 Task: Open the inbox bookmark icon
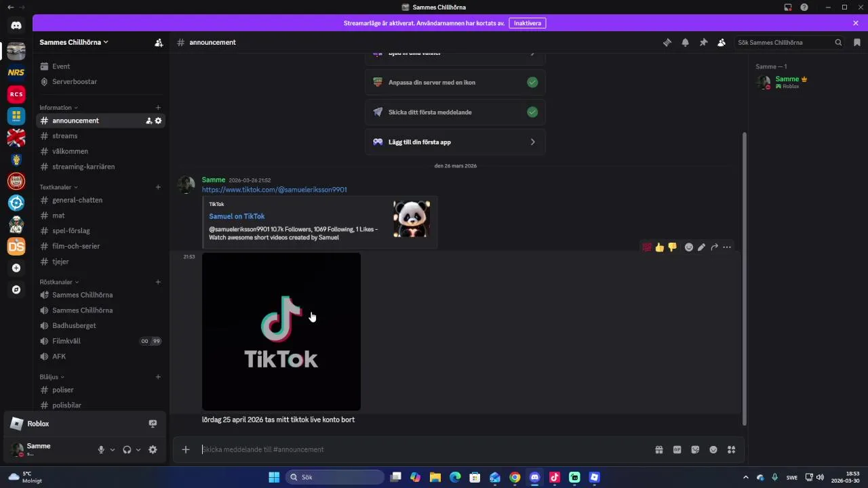point(857,42)
